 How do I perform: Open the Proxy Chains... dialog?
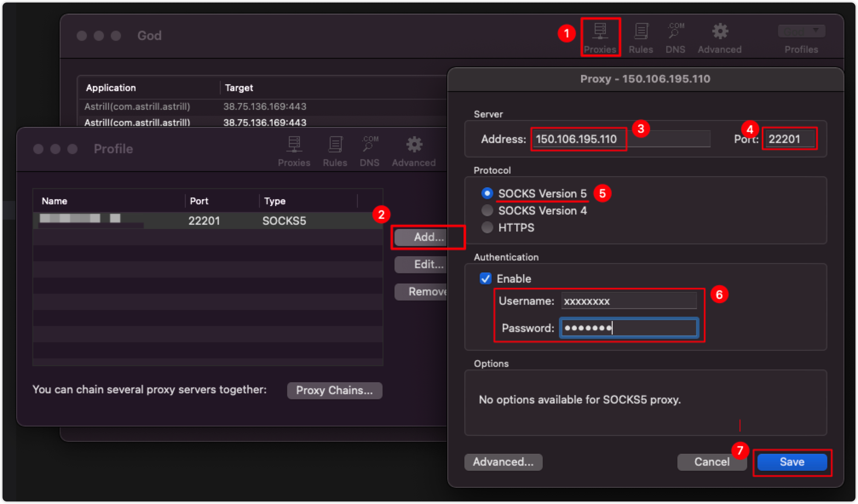(334, 390)
